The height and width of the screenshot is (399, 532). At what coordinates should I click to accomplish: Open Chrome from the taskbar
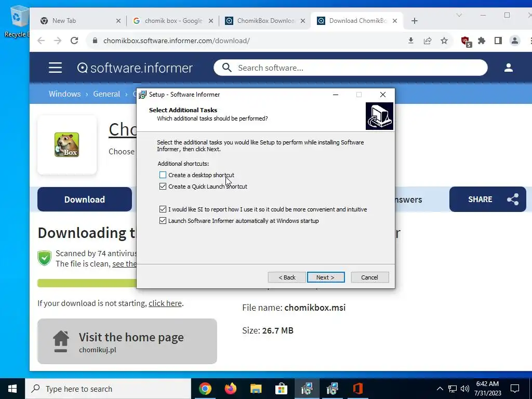[x=205, y=389]
